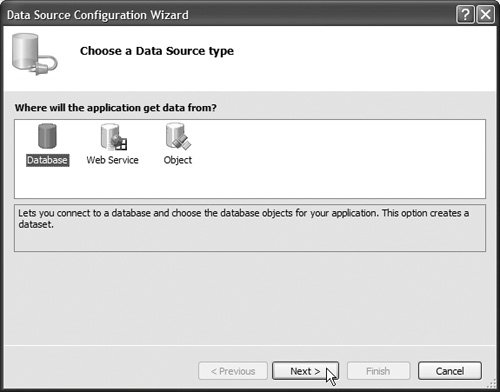Open context help with the question mark button
This screenshot has width=500, height=392.
tap(465, 15)
